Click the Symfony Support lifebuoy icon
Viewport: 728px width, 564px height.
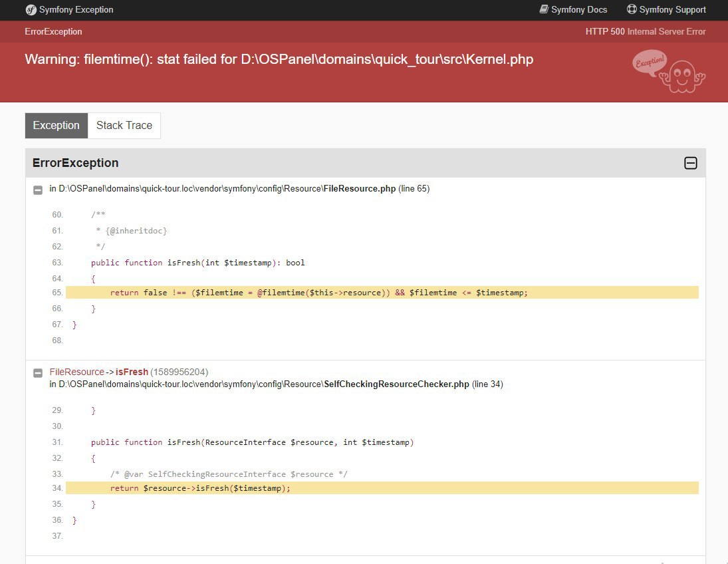(632, 9)
